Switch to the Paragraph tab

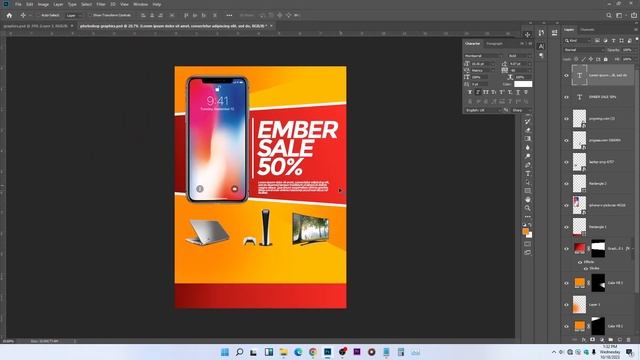494,44
